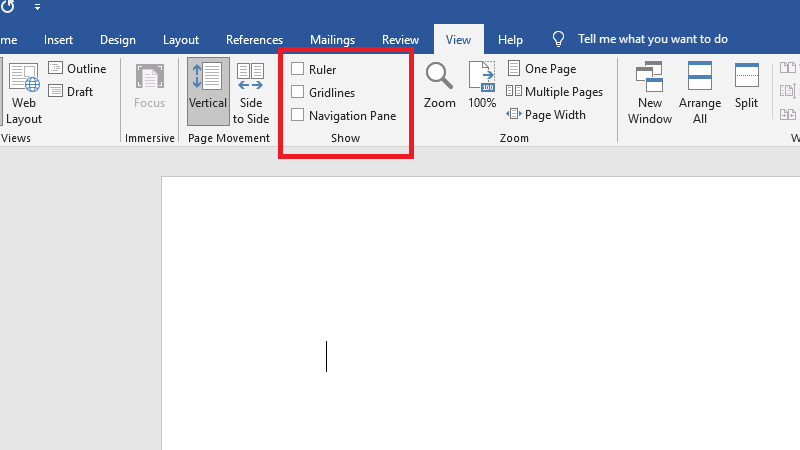The width and height of the screenshot is (800, 450).
Task: Switch to Side to Side page movement
Action: [x=251, y=92]
